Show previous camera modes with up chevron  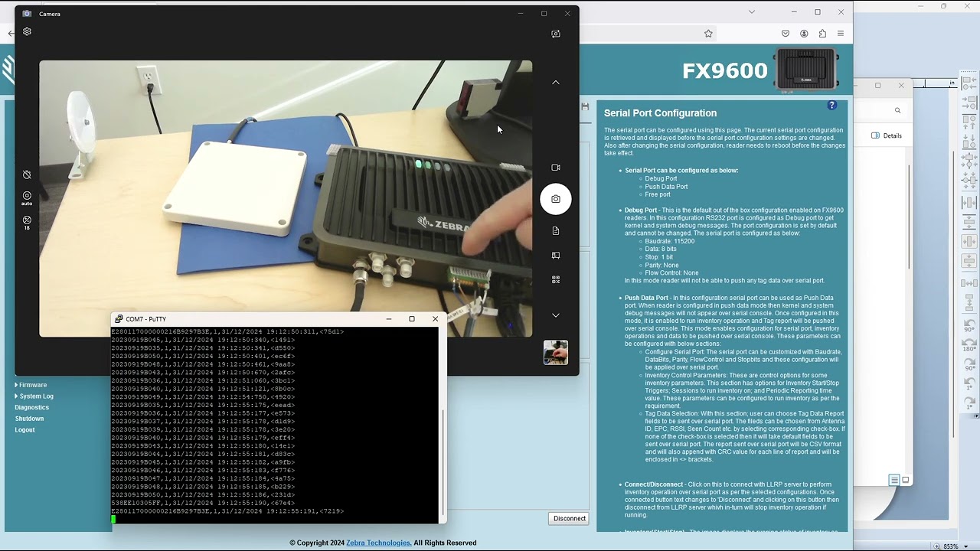[x=556, y=83]
